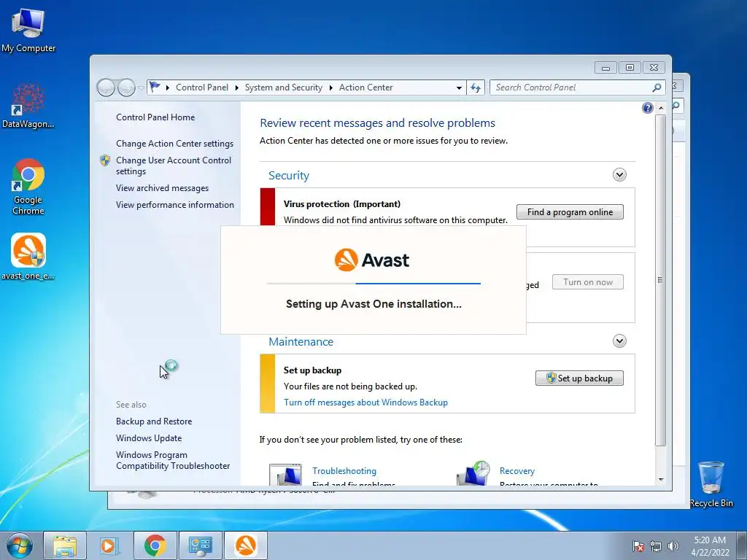Open the Google Chrome desktop shortcut
This screenshot has height=560, width=747.
click(x=28, y=186)
